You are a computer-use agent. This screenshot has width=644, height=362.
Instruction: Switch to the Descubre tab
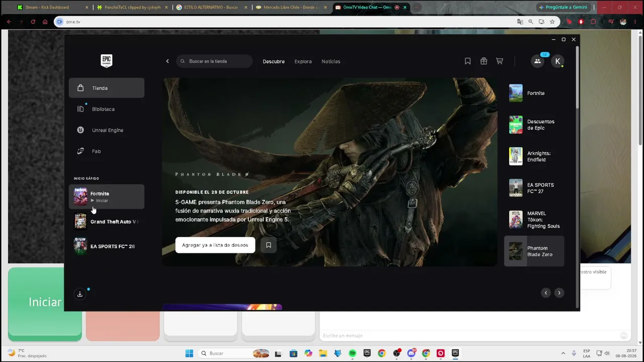[x=274, y=61]
